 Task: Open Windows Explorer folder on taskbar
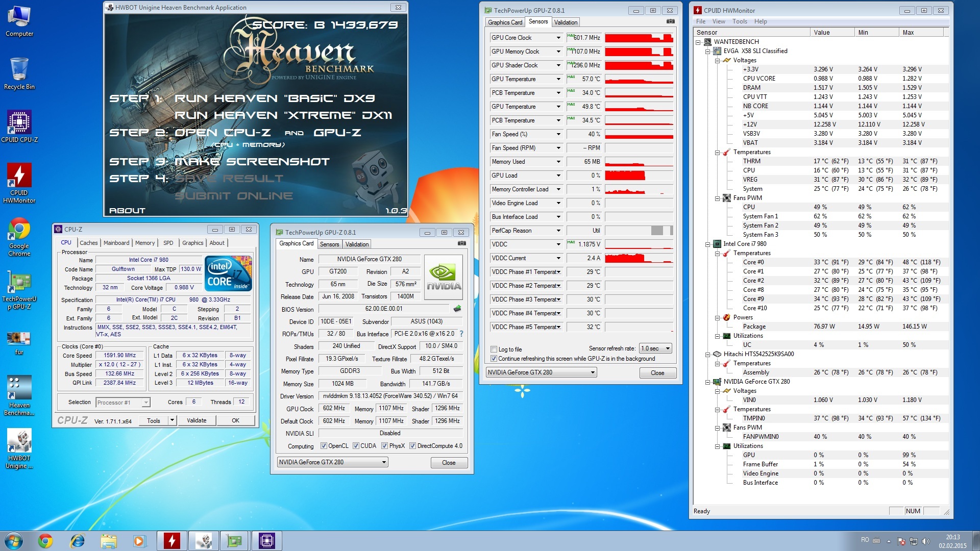coord(108,541)
